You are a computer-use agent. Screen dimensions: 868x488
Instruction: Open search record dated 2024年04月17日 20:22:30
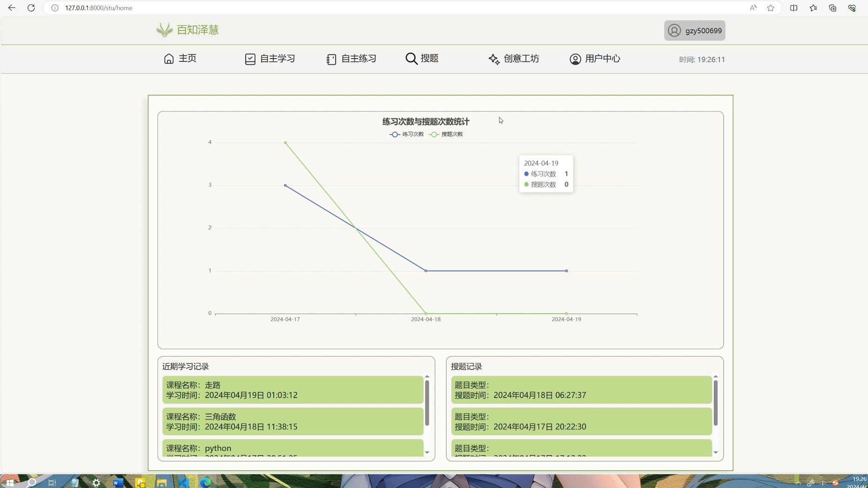[582, 421]
